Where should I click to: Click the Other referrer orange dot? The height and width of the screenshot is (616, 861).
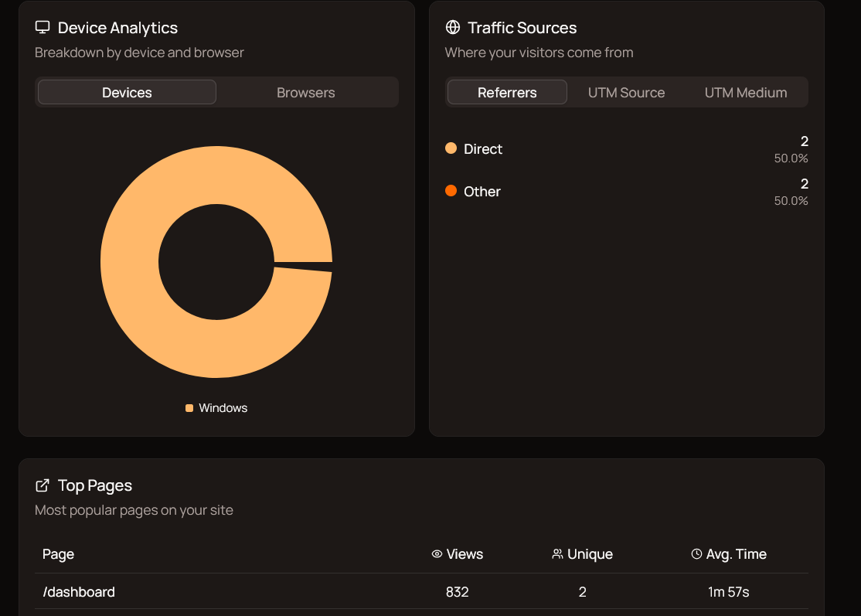pos(451,190)
